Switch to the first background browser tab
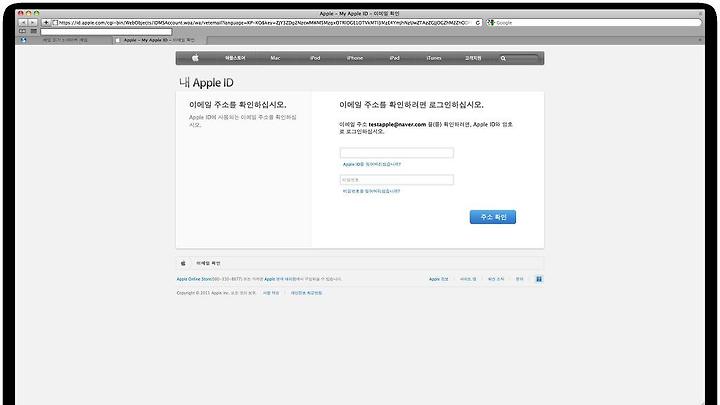Screen dimensions: 720x405 tap(65, 40)
